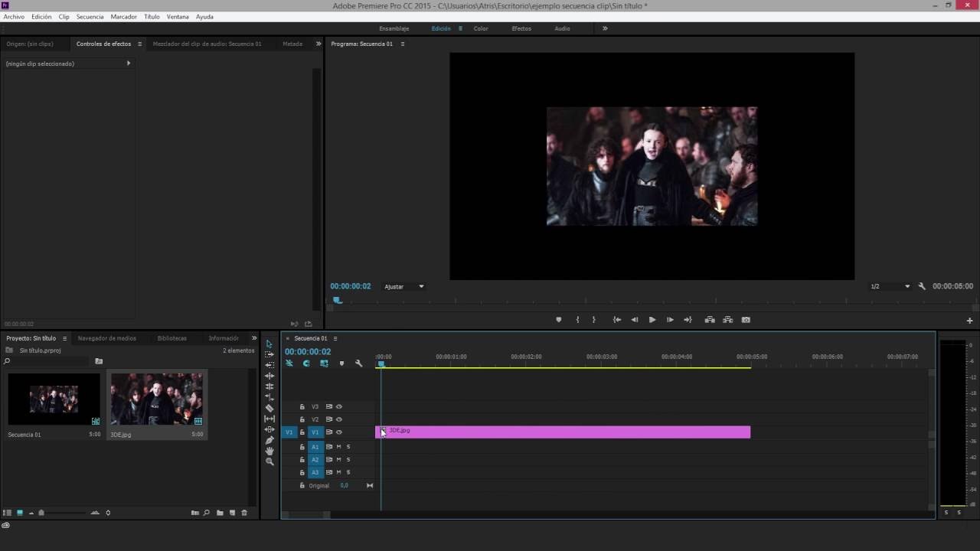Toggle V1 track visibility eye
Viewport: 980px width, 551px height.
coord(339,432)
